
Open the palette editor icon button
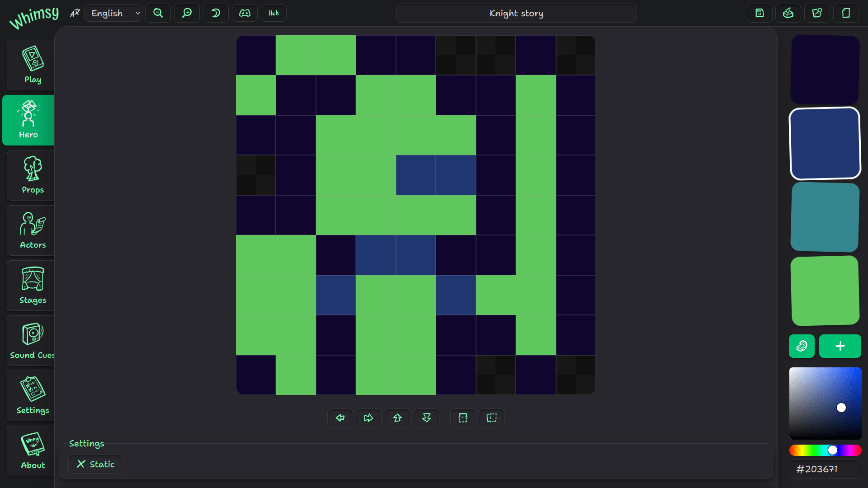coord(802,346)
